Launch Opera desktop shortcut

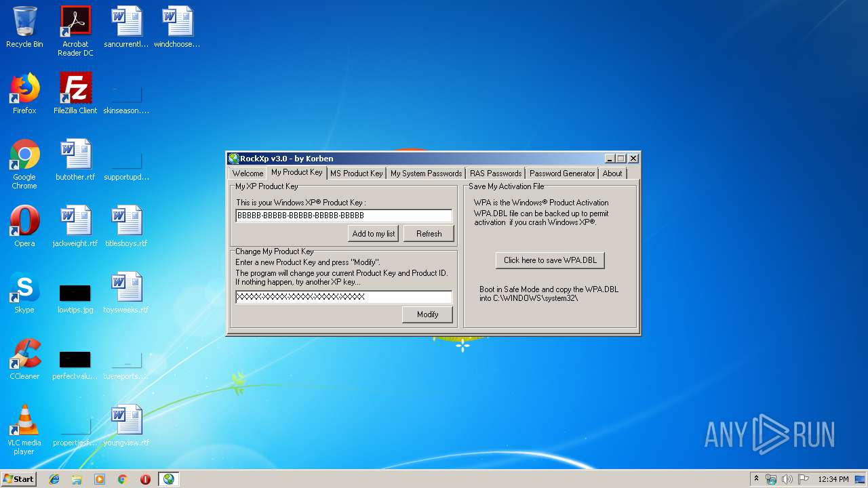click(x=24, y=226)
